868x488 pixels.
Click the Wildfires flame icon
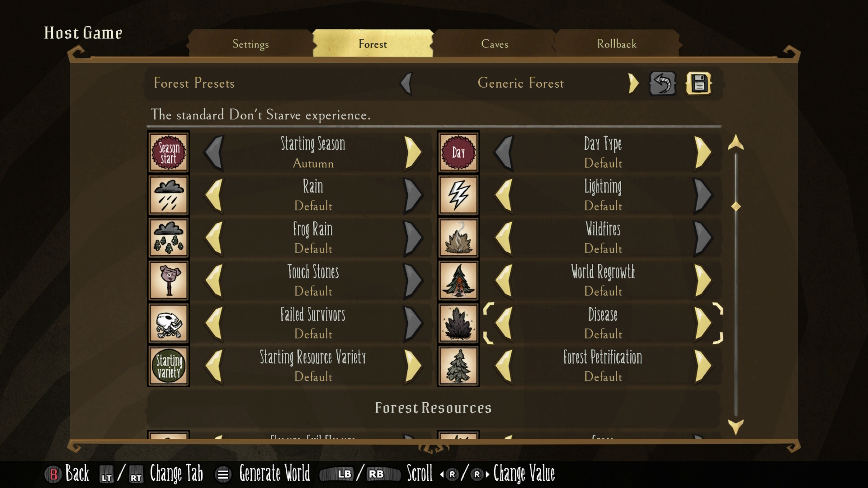[458, 237]
